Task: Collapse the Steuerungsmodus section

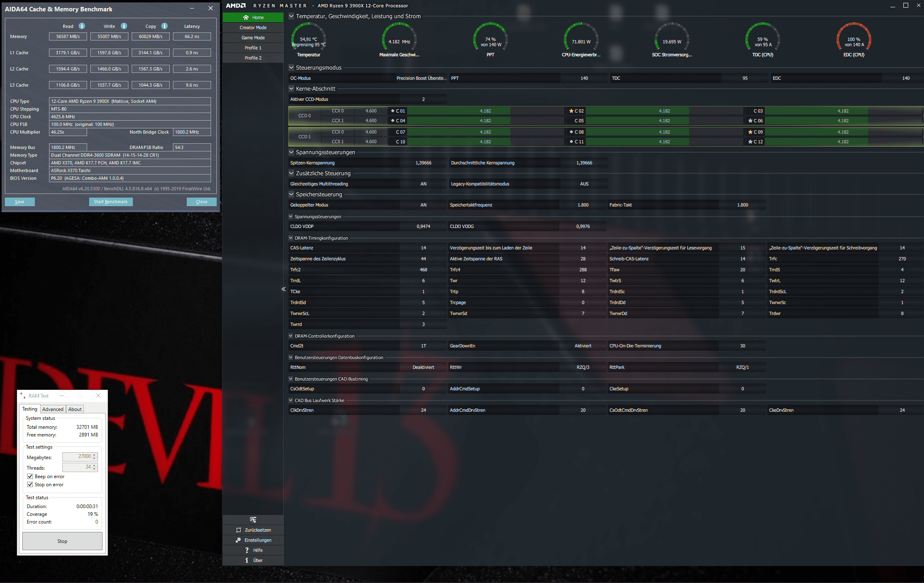Action: pyautogui.click(x=291, y=68)
